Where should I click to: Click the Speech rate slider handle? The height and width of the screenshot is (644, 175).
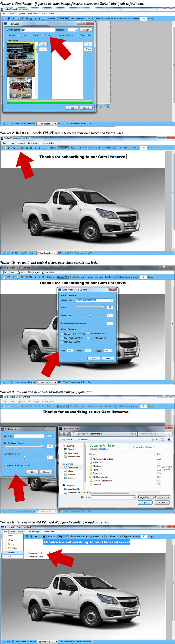(90, 315)
